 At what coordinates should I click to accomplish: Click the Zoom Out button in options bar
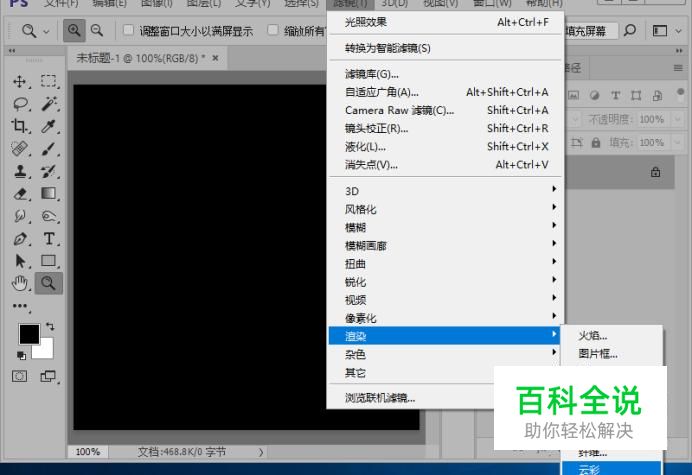tap(97, 30)
